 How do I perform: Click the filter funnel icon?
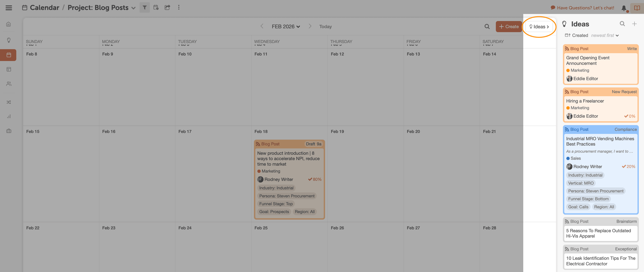[145, 7]
